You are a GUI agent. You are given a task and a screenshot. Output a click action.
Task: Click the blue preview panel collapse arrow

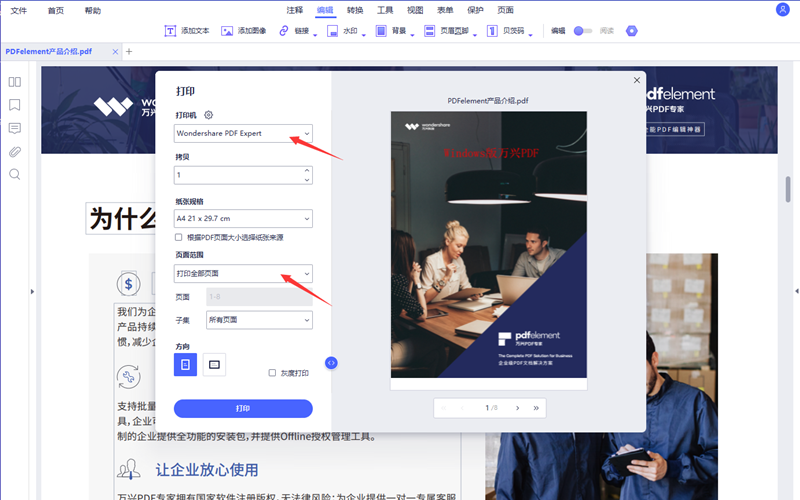coord(332,363)
